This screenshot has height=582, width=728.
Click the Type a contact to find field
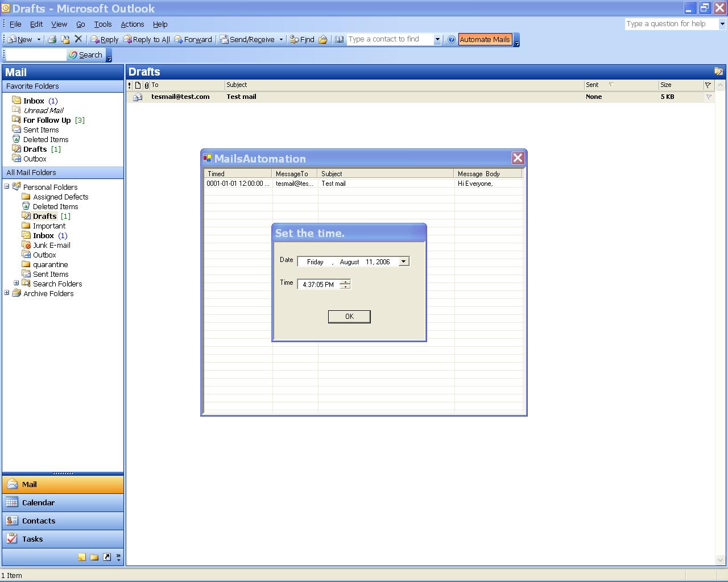tap(390, 39)
